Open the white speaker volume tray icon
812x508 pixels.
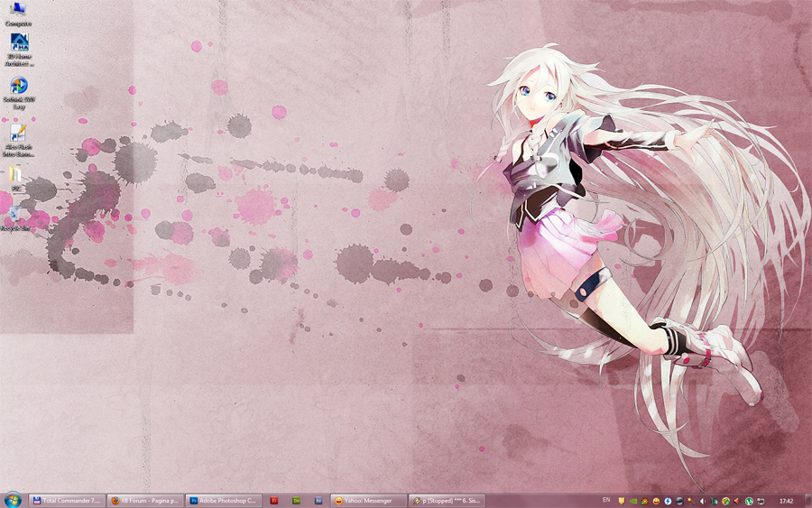(703, 502)
